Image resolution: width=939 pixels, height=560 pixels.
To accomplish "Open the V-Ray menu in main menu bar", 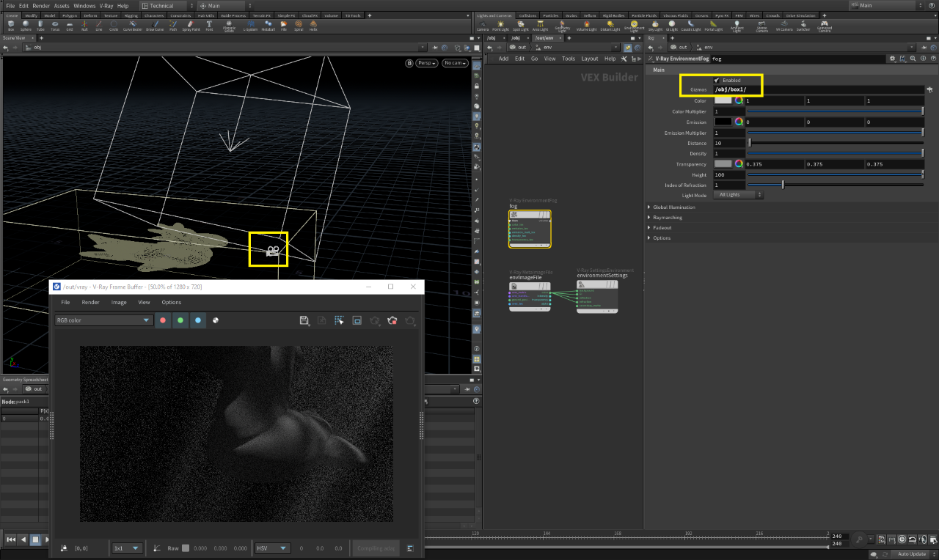I will click(106, 5).
